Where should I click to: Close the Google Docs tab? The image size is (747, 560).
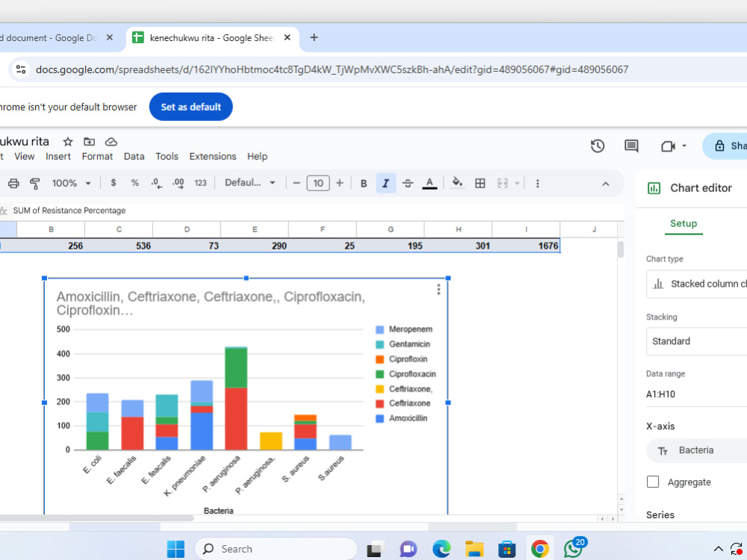point(110,37)
